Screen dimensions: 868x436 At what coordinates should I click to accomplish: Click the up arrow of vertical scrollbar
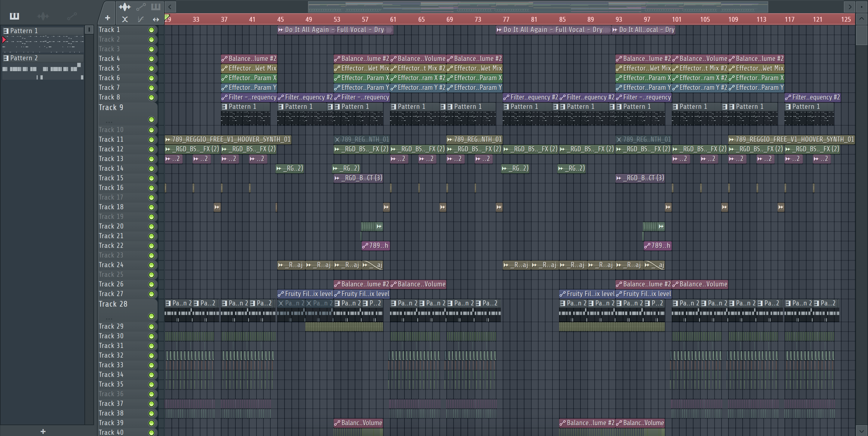pyautogui.click(x=862, y=19)
